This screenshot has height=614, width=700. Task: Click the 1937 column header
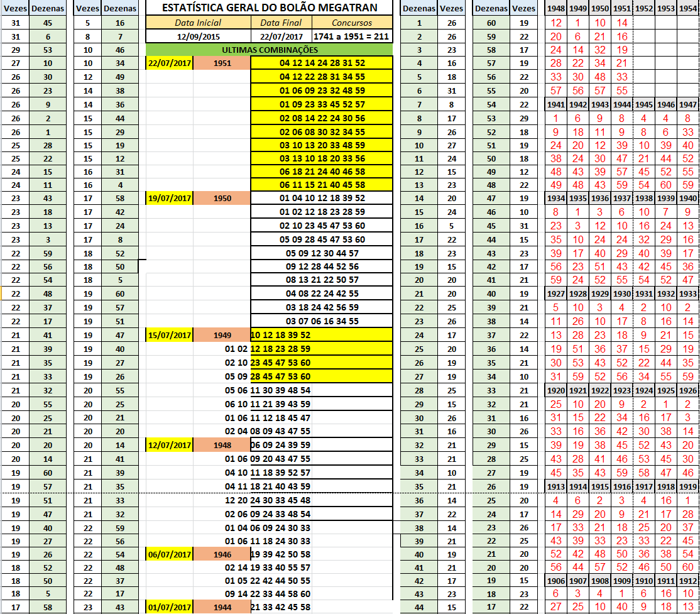coord(622,198)
